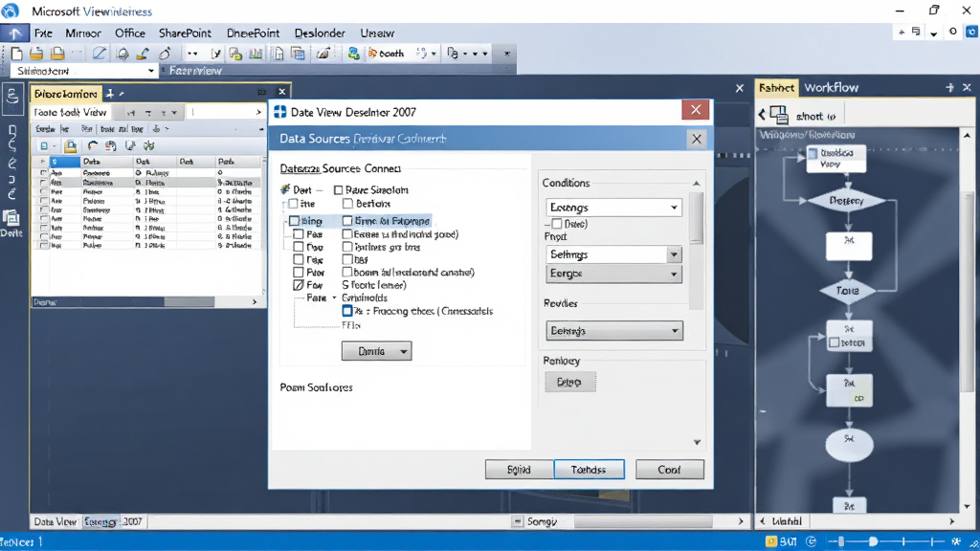The width and height of the screenshot is (980, 551).
Task: Click the 'conth' search toolbar button
Action: coord(387,54)
